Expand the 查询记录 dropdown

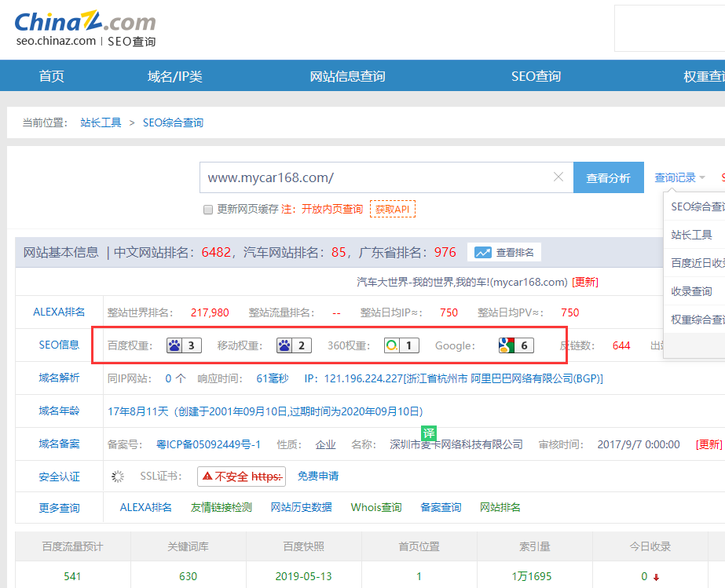click(679, 177)
